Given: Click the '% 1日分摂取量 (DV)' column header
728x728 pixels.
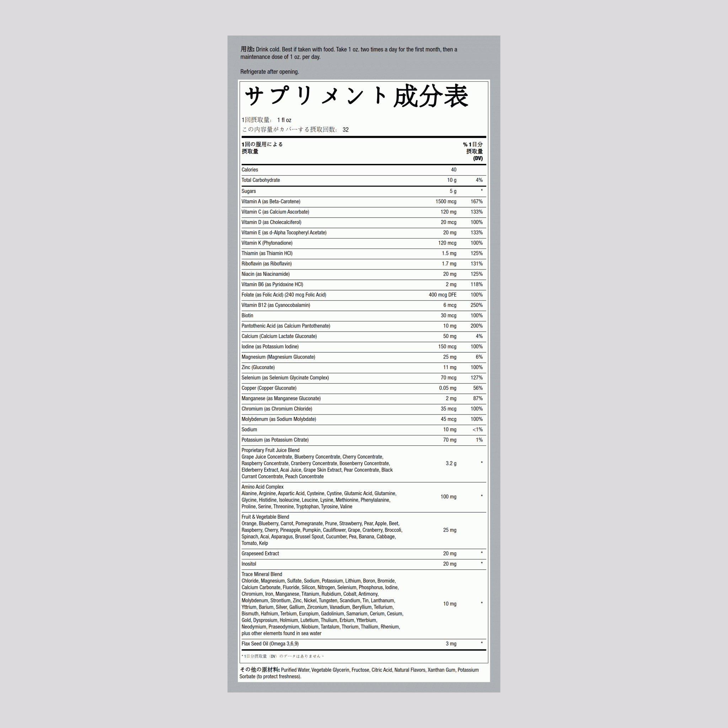Looking at the screenshot, I should pyautogui.click(x=473, y=151).
